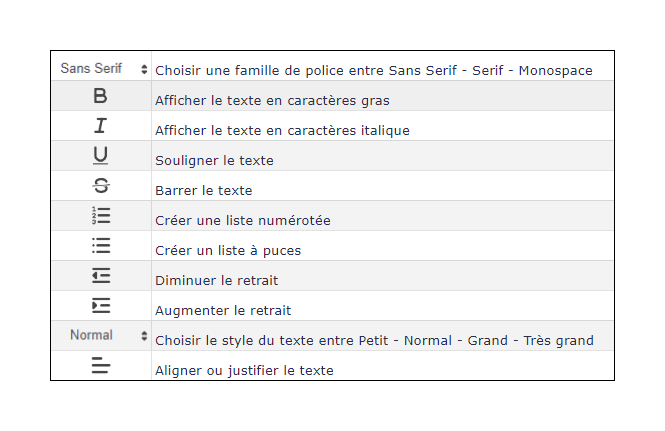Viewport: 665px width, 431px height.
Task: Create a numbered list via its icon
Action: pyautogui.click(x=101, y=216)
